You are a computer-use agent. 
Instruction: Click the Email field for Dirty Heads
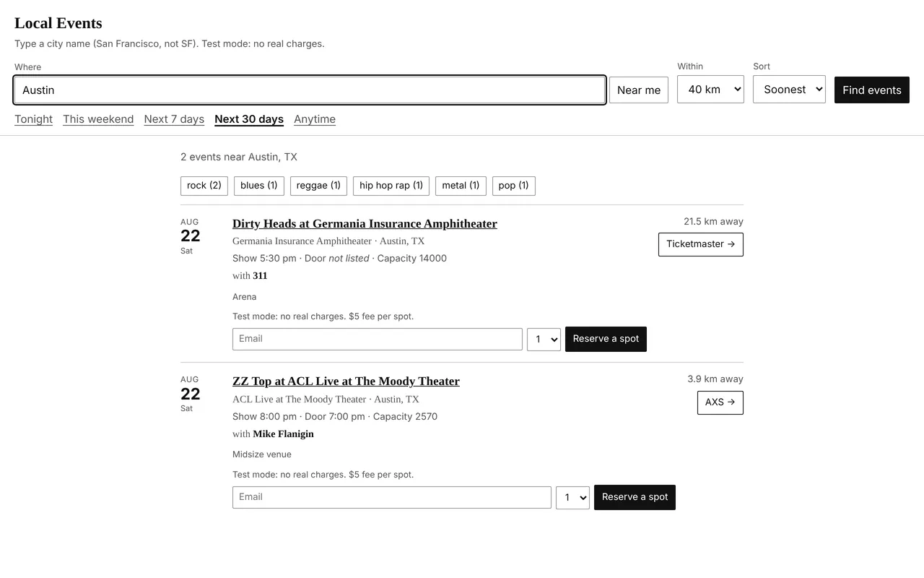coord(378,339)
